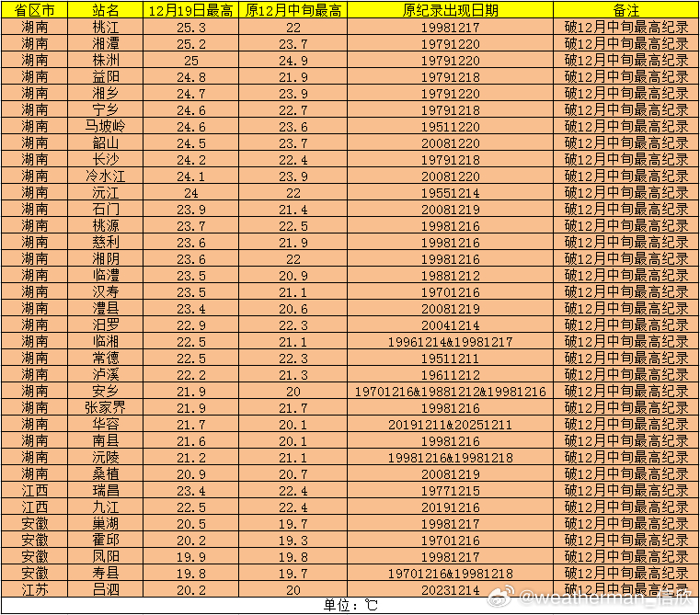Select station name 临澧

click(106, 276)
